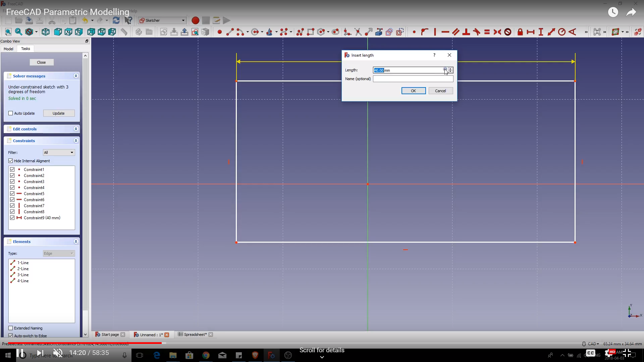Image resolution: width=644 pixels, height=362 pixels.
Task: Collapse the Solver messages section
Action: click(76, 76)
